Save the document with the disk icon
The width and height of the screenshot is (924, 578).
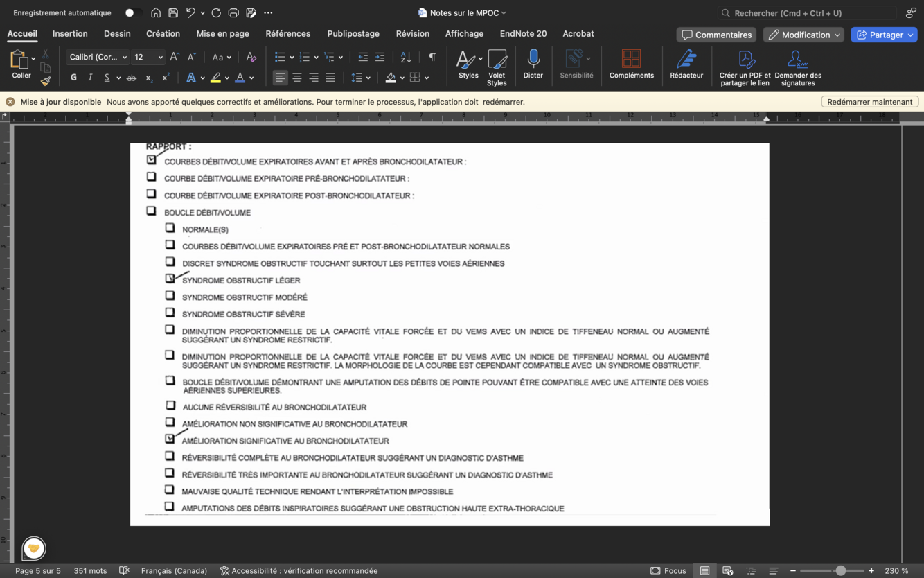(x=173, y=12)
